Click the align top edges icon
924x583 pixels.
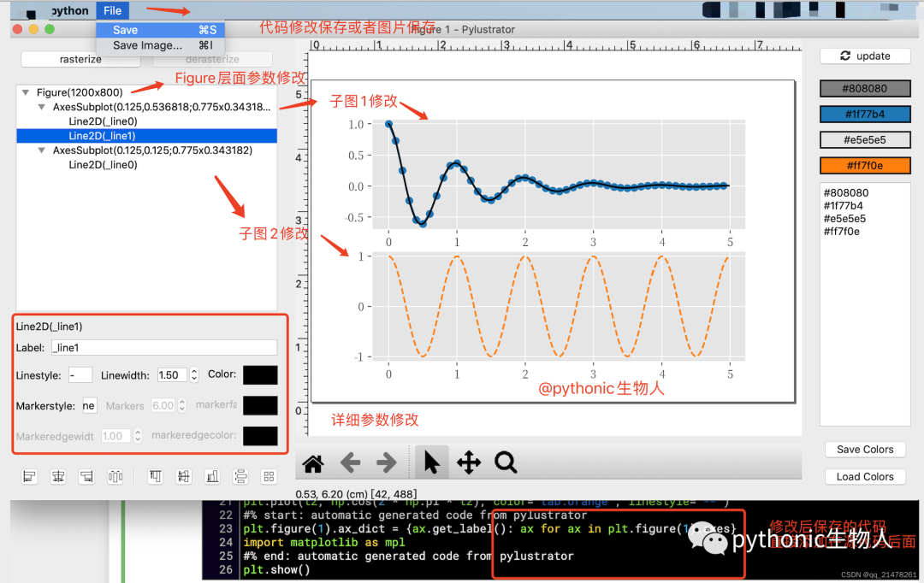156,476
